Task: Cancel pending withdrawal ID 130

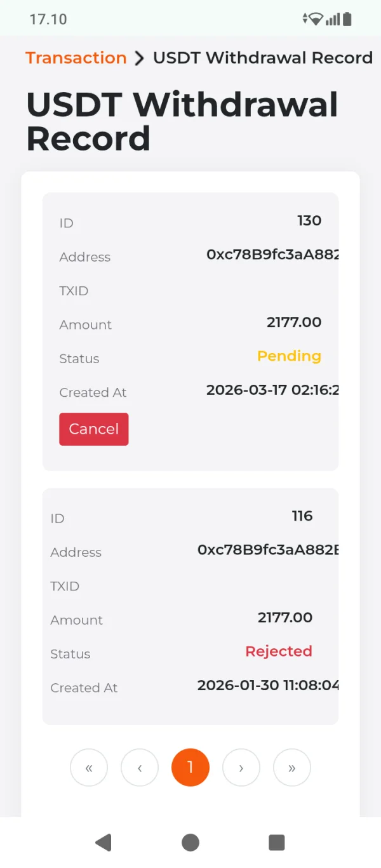Action: pos(94,429)
